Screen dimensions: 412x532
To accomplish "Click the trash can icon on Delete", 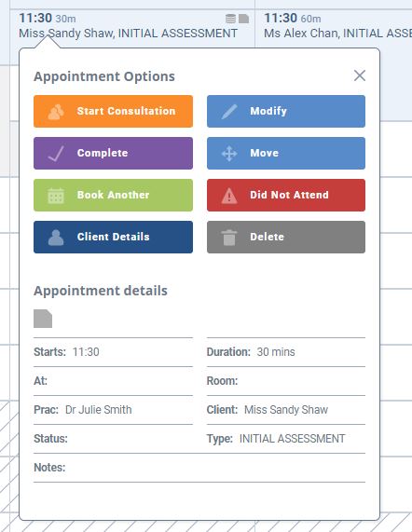I will [229, 238].
